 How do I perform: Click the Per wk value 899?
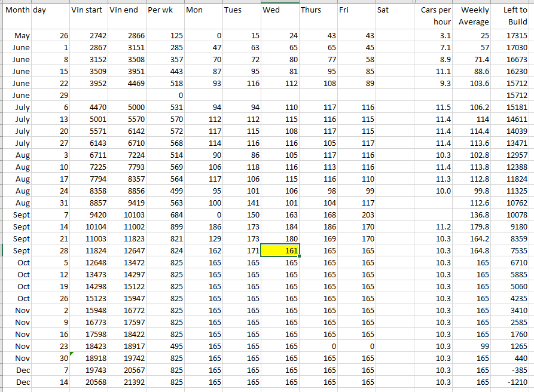pos(164,226)
